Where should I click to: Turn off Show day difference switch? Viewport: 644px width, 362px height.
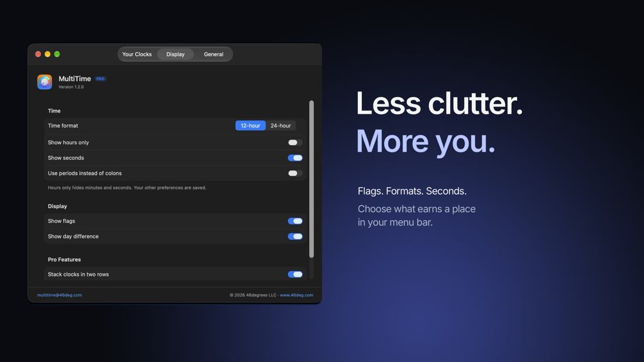pyautogui.click(x=295, y=236)
